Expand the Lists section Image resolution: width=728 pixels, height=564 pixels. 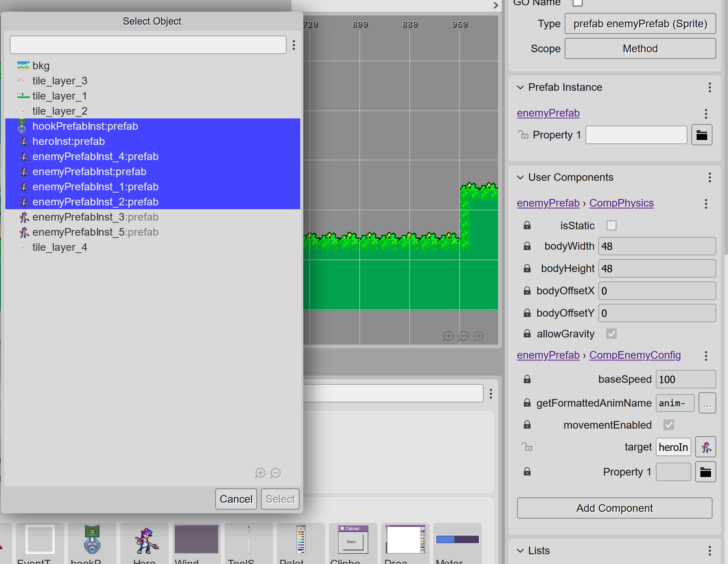pos(520,551)
